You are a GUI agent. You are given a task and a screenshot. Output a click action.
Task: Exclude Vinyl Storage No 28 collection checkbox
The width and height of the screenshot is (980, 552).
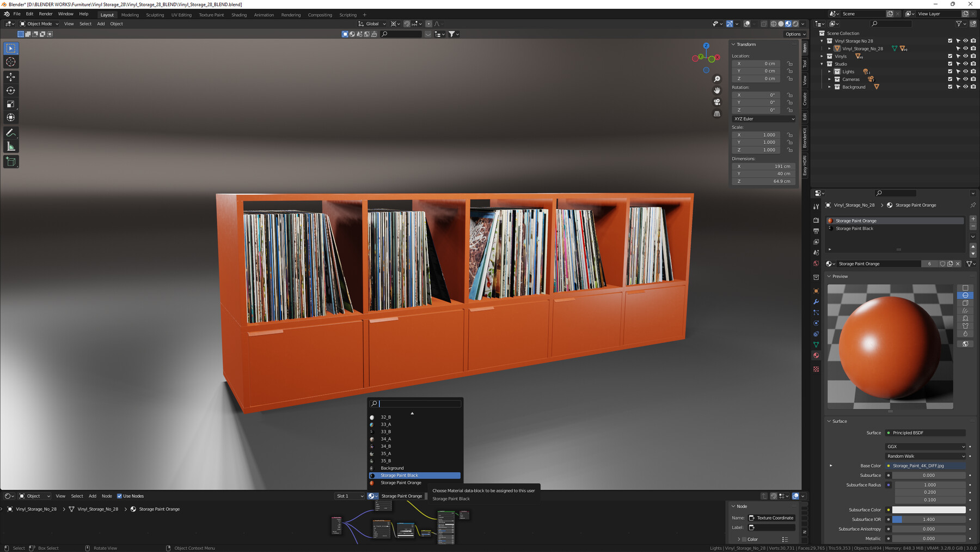coord(950,41)
